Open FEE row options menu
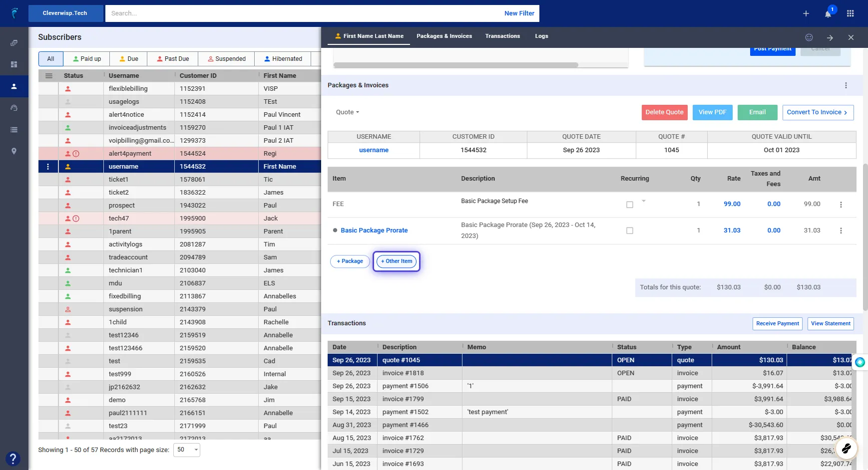This screenshot has height=470, width=868. pyautogui.click(x=841, y=205)
